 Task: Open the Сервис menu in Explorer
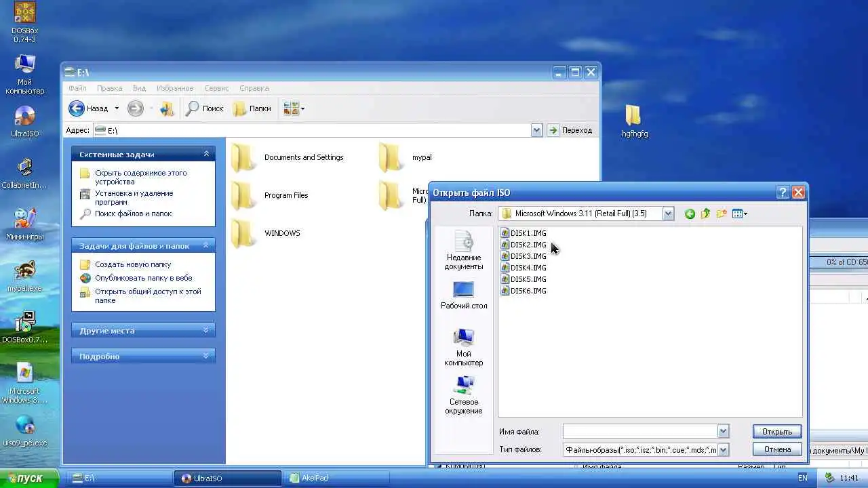(216, 88)
